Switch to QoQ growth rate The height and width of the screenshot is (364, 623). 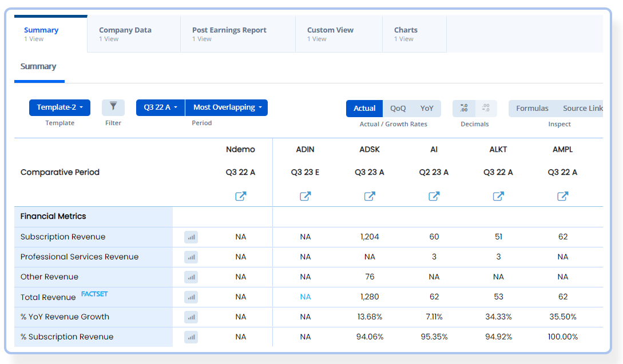click(398, 109)
